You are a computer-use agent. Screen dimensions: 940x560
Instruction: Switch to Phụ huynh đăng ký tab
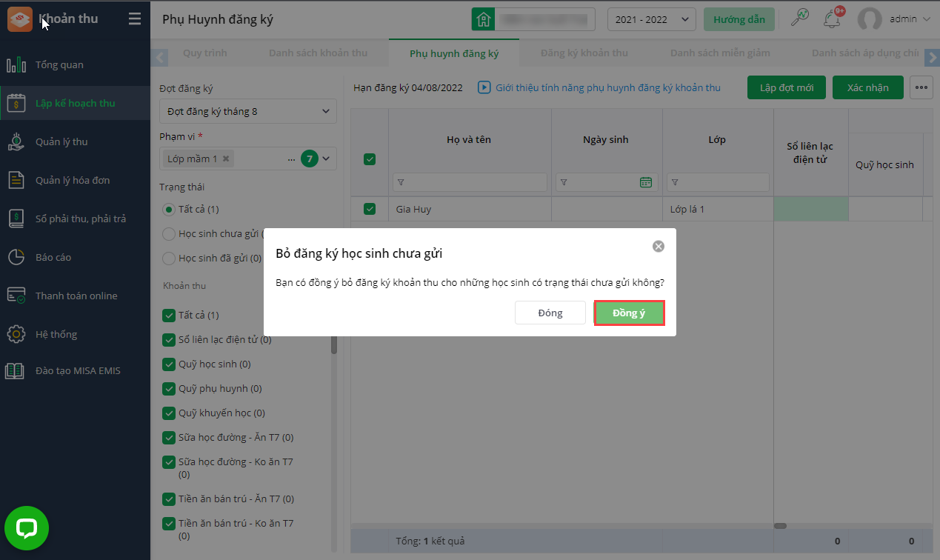(x=454, y=54)
